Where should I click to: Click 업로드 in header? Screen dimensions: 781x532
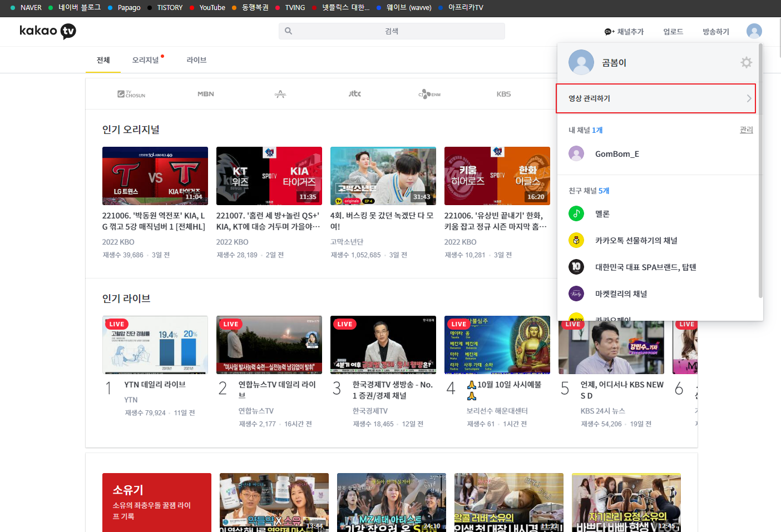click(x=673, y=32)
